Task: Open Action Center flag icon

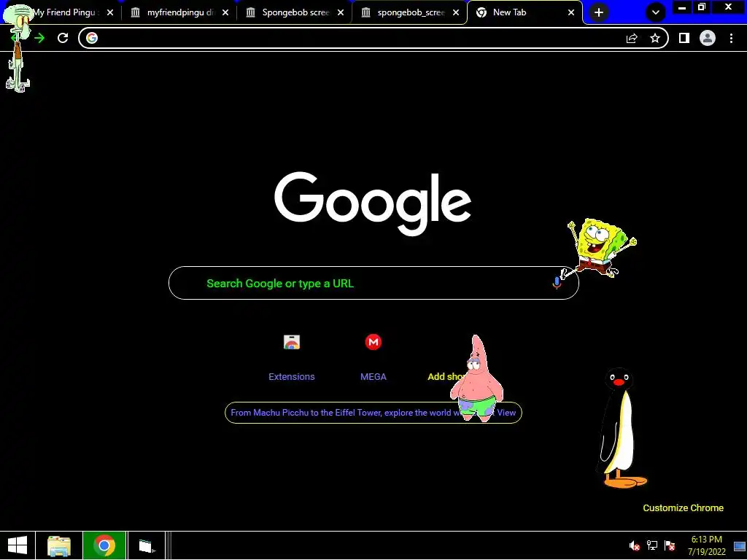Action: (x=670, y=545)
